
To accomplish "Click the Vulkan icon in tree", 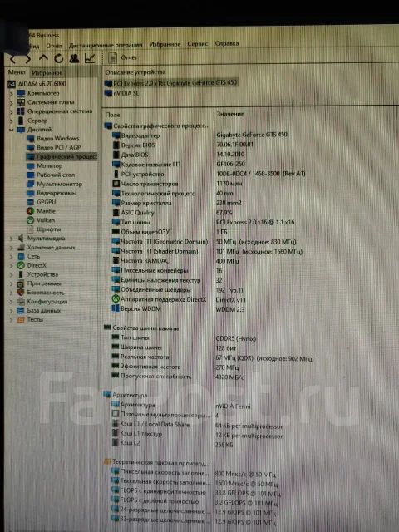I will pyautogui.click(x=31, y=220).
